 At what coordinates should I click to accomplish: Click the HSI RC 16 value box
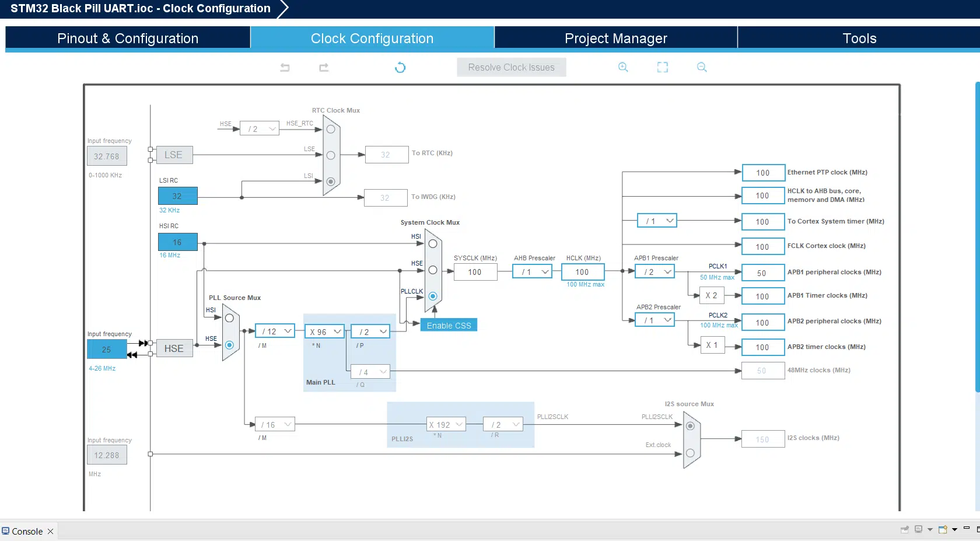click(x=178, y=242)
